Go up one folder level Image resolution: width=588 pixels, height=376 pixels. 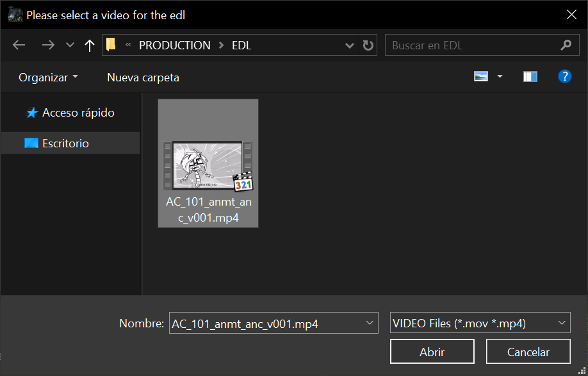coord(90,45)
